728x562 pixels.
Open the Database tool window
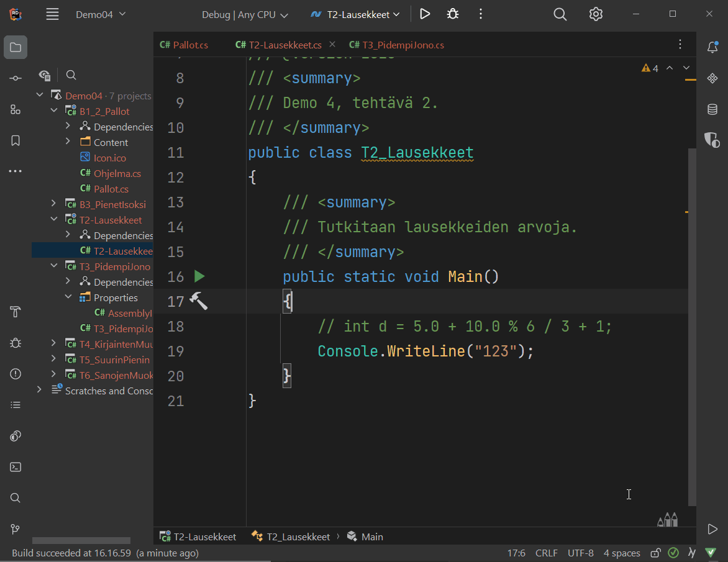pyautogui.click(x=712, y=109)
